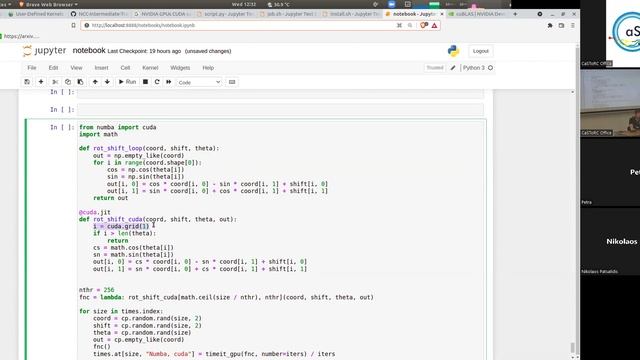Move selected cell up arrow
The width and height of the screenshot is (640, 360).
point(95,82)
